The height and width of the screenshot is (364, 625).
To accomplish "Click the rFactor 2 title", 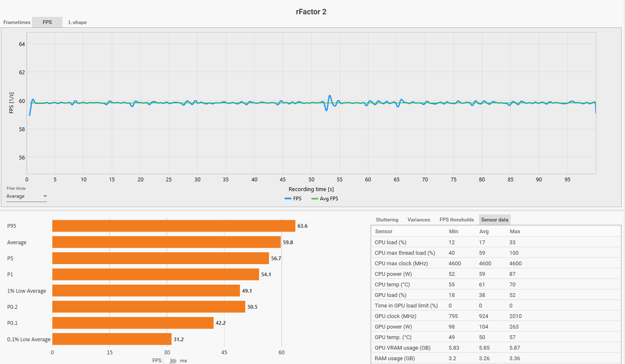I will [x=311, y=12].
